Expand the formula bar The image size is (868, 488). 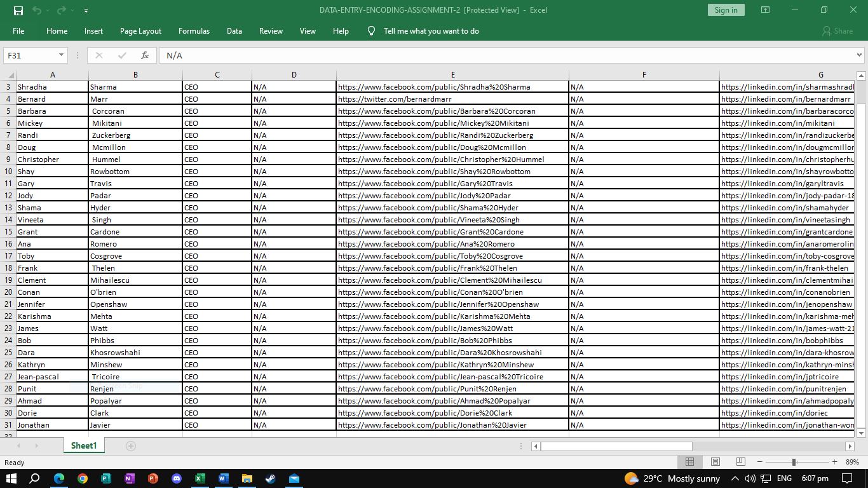click(x=860, y=55)
